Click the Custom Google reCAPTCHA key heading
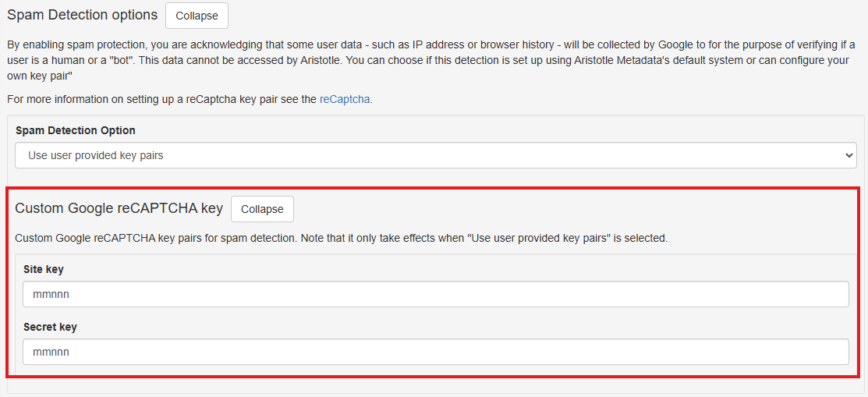This screenshot has width=868, height=397. [119, 208]
